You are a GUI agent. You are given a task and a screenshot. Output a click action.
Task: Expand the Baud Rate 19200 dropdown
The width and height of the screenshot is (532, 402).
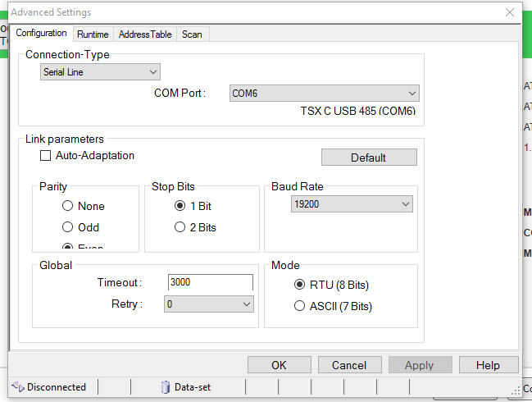pyautogui.click(x=352, y=204)
